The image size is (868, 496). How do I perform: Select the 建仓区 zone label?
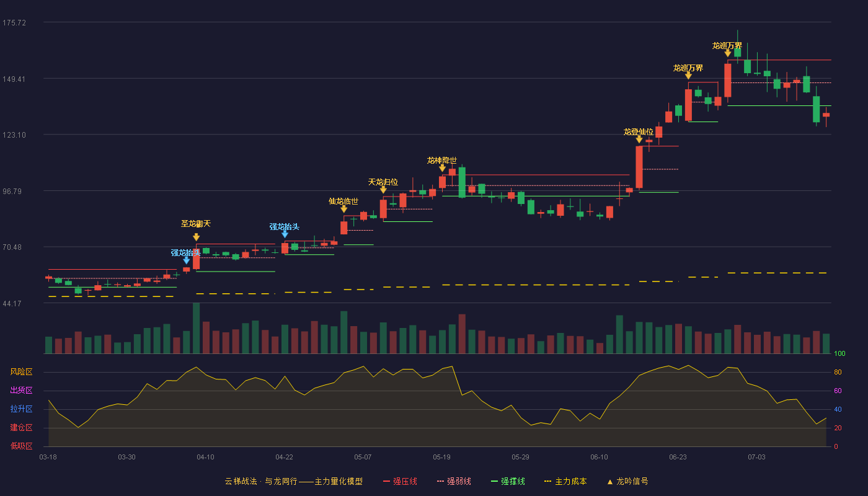pyautogui.click(x=21, y=428)
